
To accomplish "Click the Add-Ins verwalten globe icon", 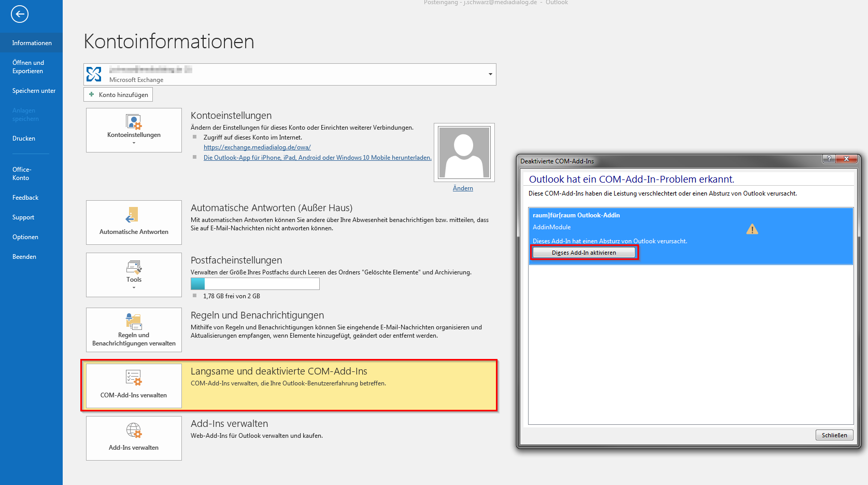I will [134, 430].
